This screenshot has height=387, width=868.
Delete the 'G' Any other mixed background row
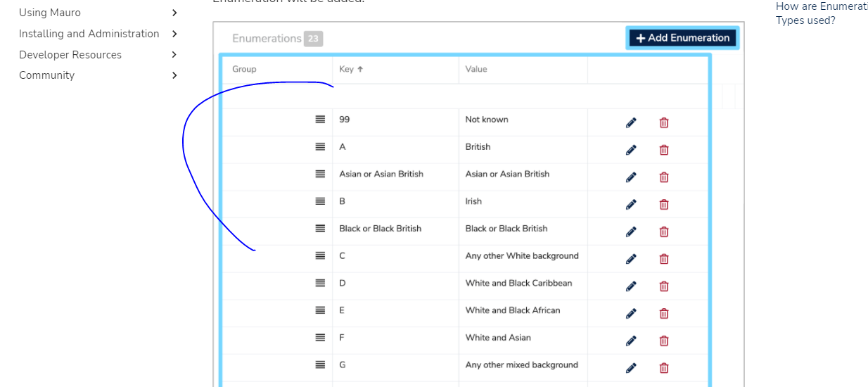pyautogui.click(x=664, y=368)
